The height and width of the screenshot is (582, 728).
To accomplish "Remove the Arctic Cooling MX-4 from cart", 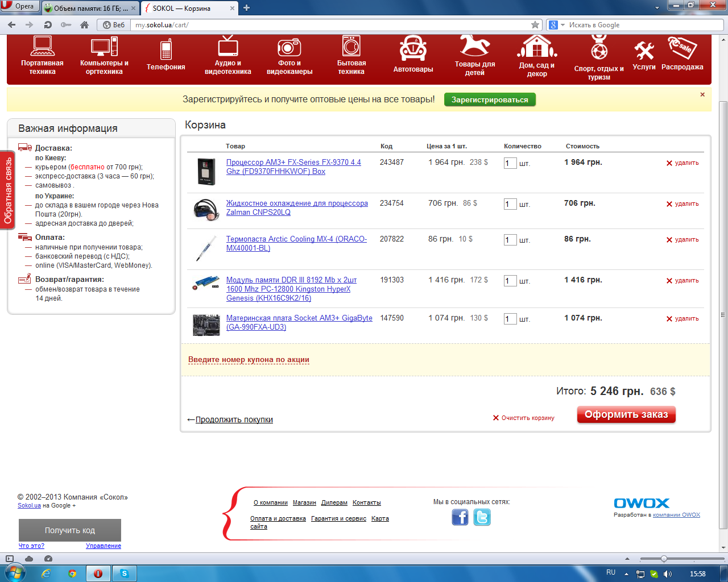I will (x=682, y=240).
